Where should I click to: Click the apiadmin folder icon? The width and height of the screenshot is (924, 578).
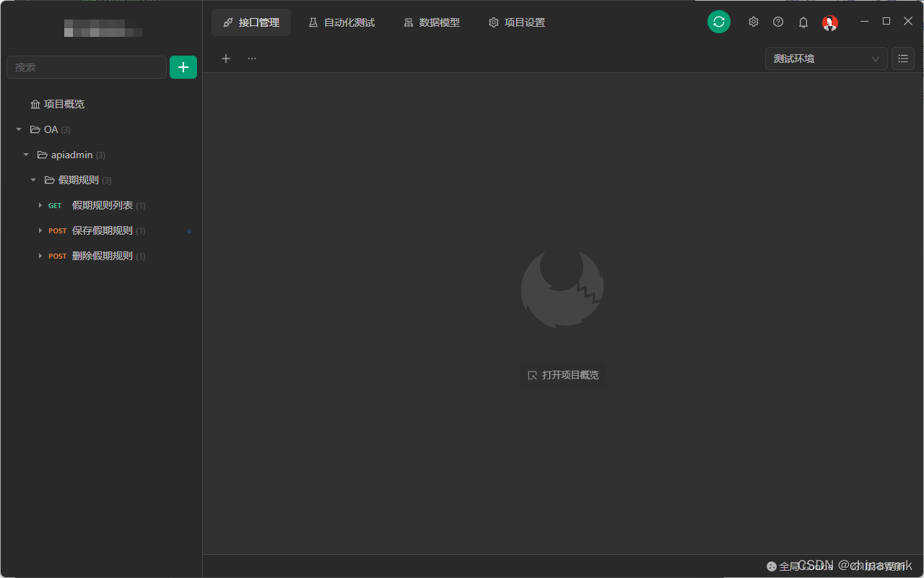pyautogui.click(x=43, y=155)
